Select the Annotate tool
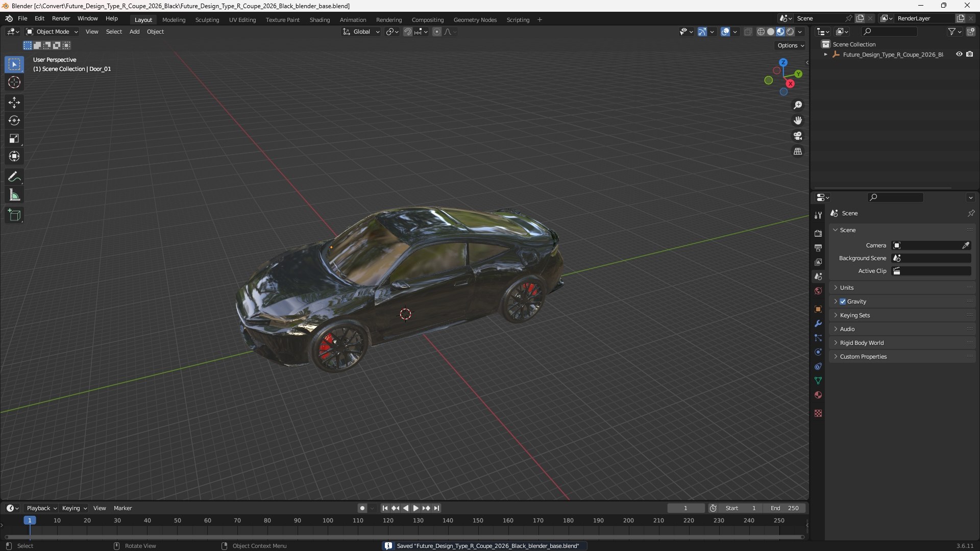Viewport: 980px width, 551px height. [x=14, y=177]
